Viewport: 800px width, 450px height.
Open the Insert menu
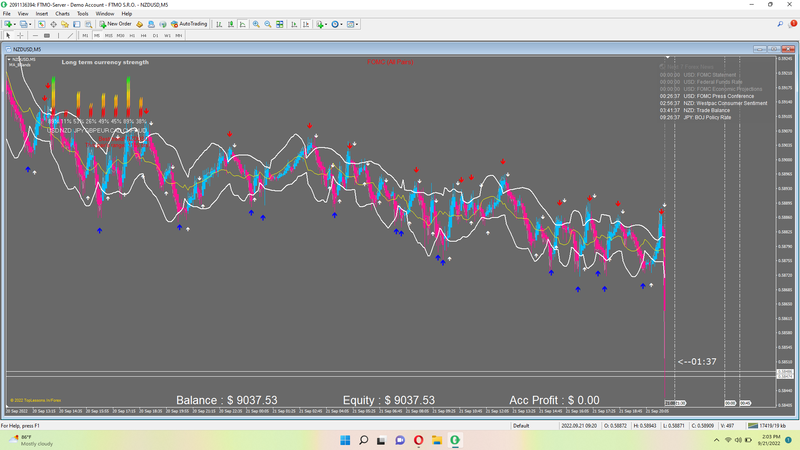[x=42, y=13]
